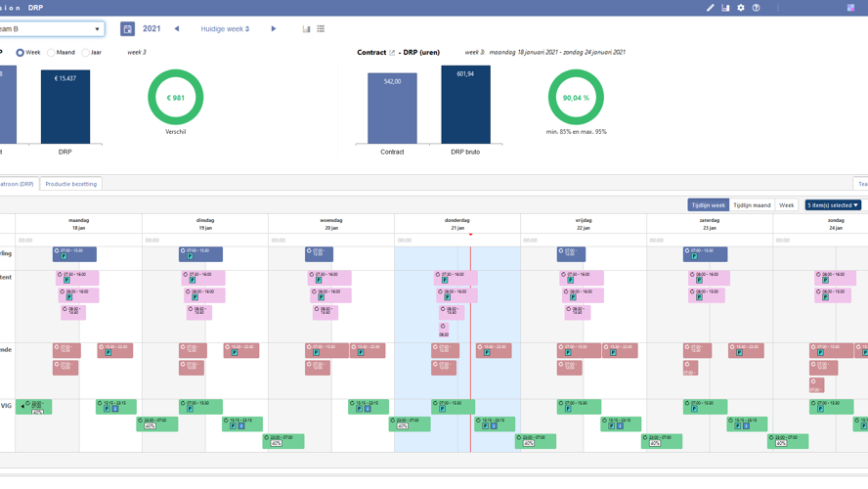This screenshot has width=868, height=489.
Task: Click the 40% badge on Friday's 23:00-07:00 green shift
Action: (529, 444)
